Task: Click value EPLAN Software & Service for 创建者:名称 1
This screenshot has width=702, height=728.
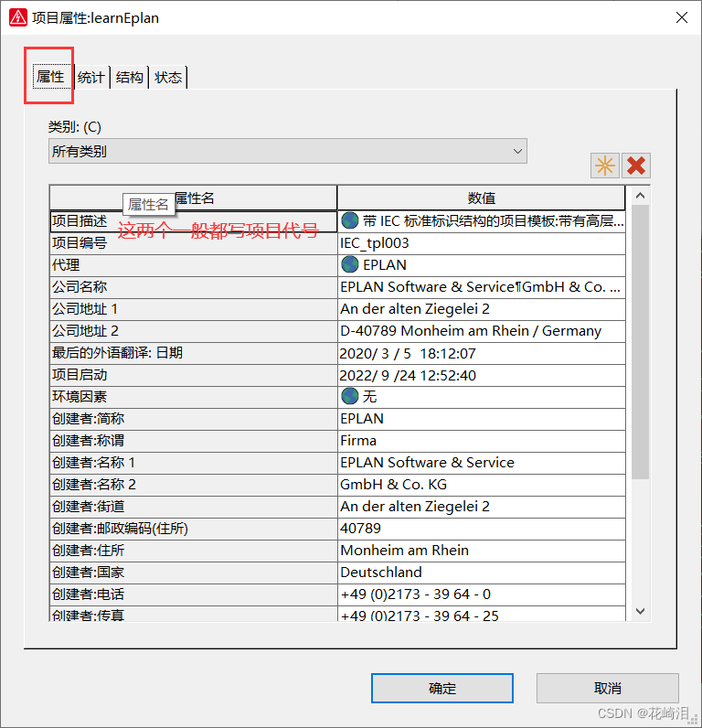Action: click(x=481, y=463)
